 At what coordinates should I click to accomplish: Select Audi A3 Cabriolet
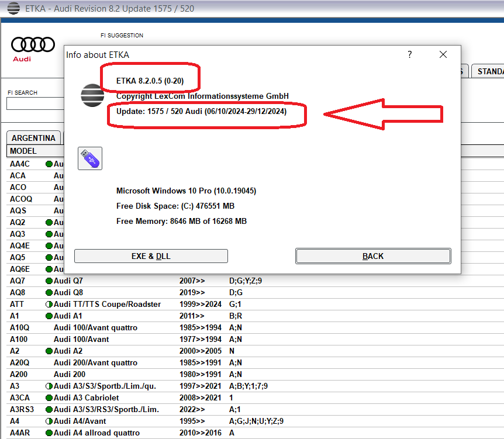(x=86, y=398)
